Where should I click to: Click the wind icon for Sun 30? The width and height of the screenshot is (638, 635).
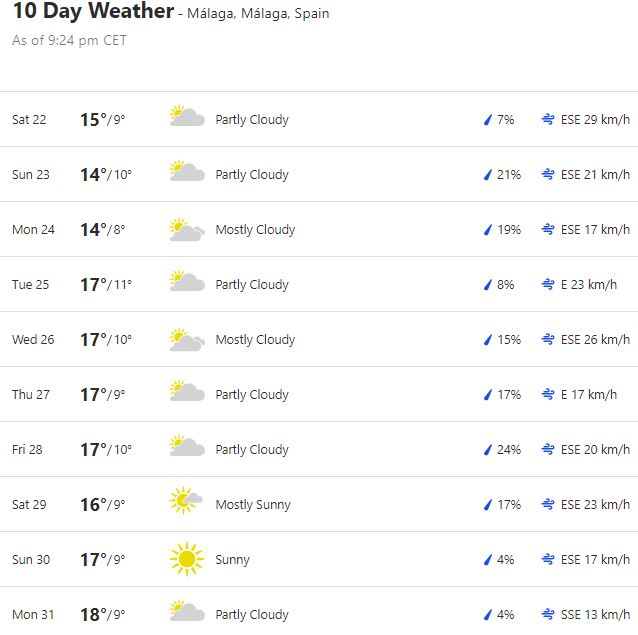pos(548,559)
